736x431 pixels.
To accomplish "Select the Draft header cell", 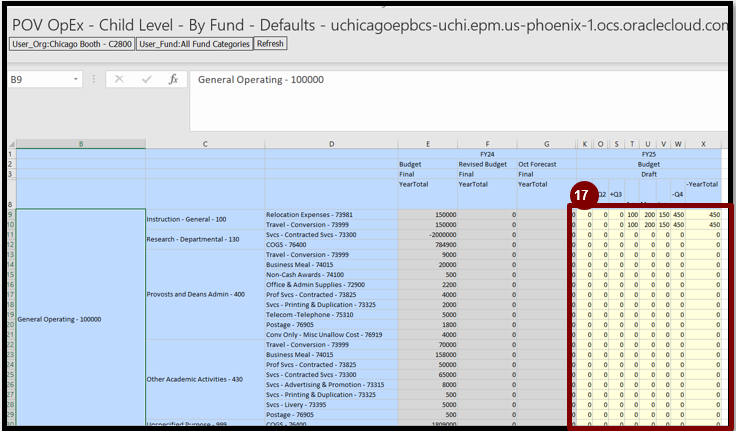I will pos(649,174).
